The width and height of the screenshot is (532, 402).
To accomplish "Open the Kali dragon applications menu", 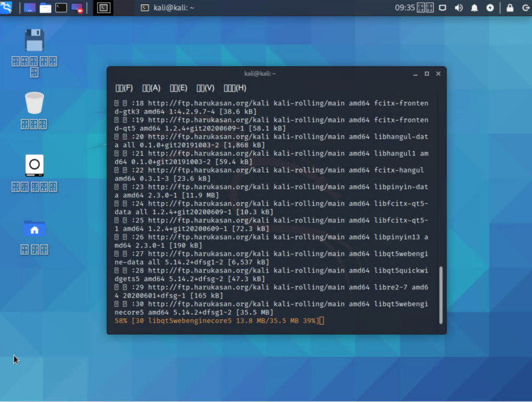I will [6, 7].
